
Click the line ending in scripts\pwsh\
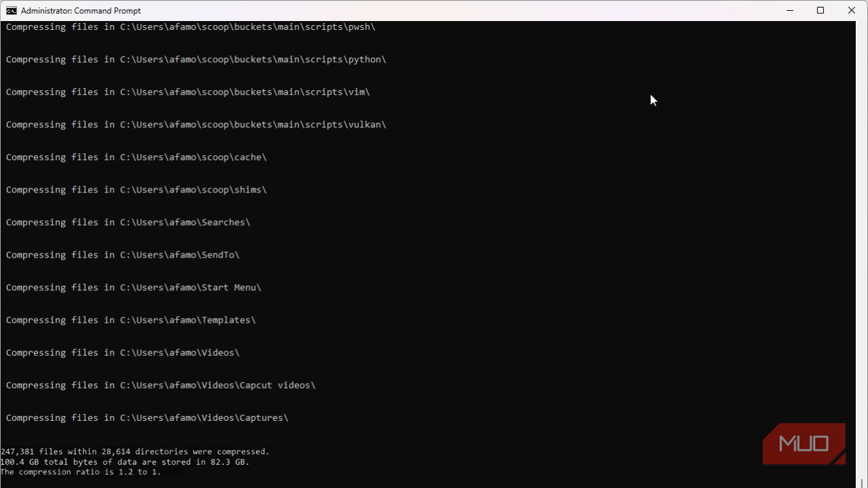point(191,27)
